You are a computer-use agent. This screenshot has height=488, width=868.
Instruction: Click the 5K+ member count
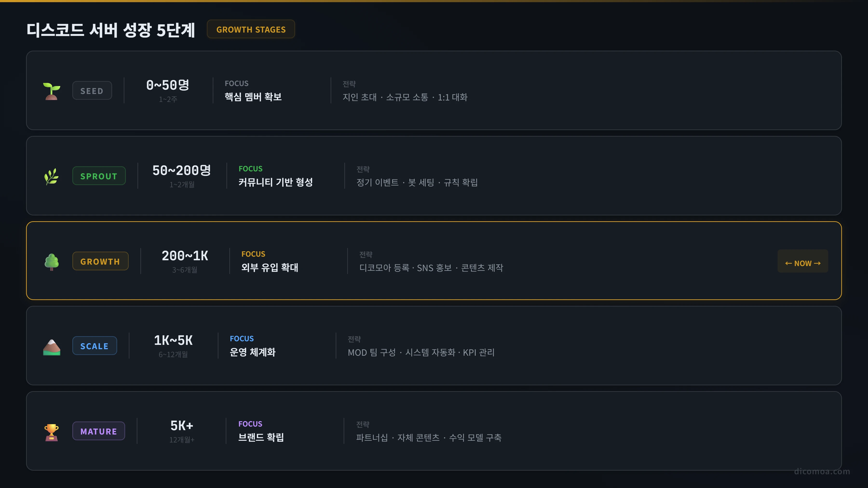pos(182,425)
